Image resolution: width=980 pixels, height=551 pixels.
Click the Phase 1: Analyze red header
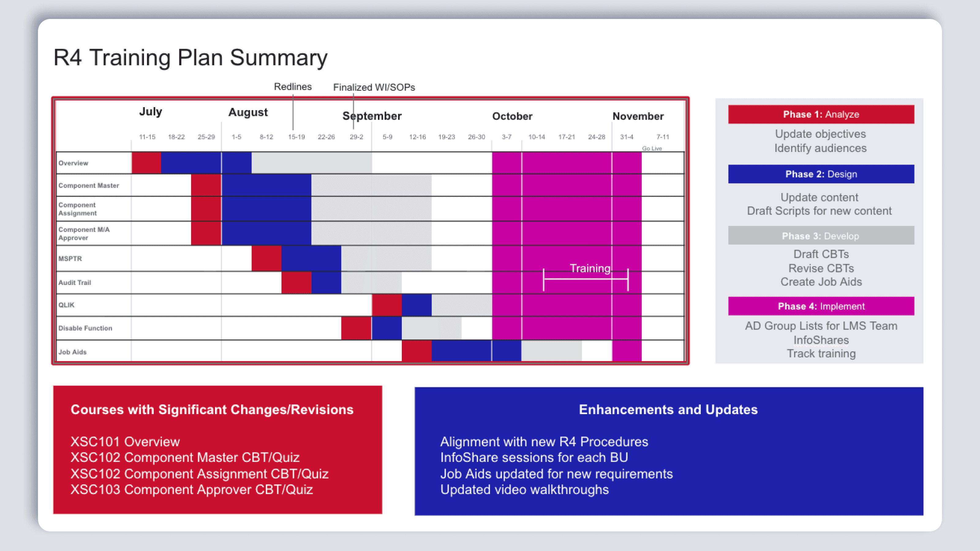click(821, 114)
